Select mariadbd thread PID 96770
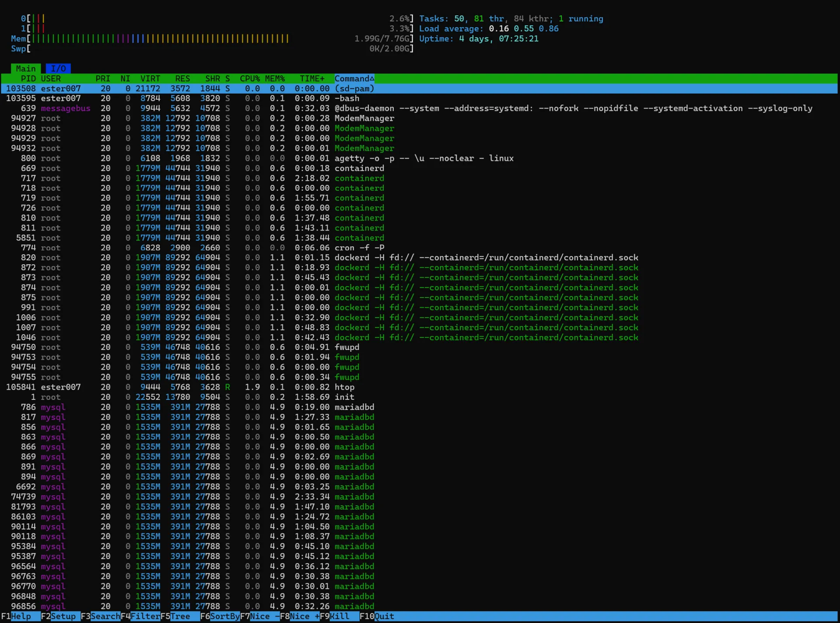The height and width of the screenshot is (623, 840). (419, 587)
